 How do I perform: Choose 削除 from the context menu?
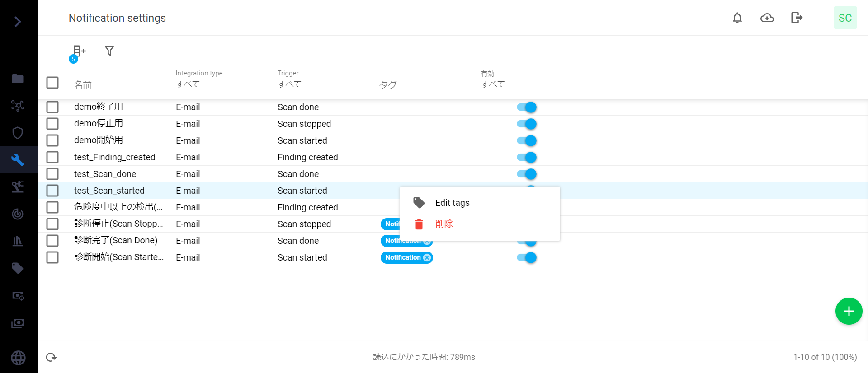coord(444,224)
